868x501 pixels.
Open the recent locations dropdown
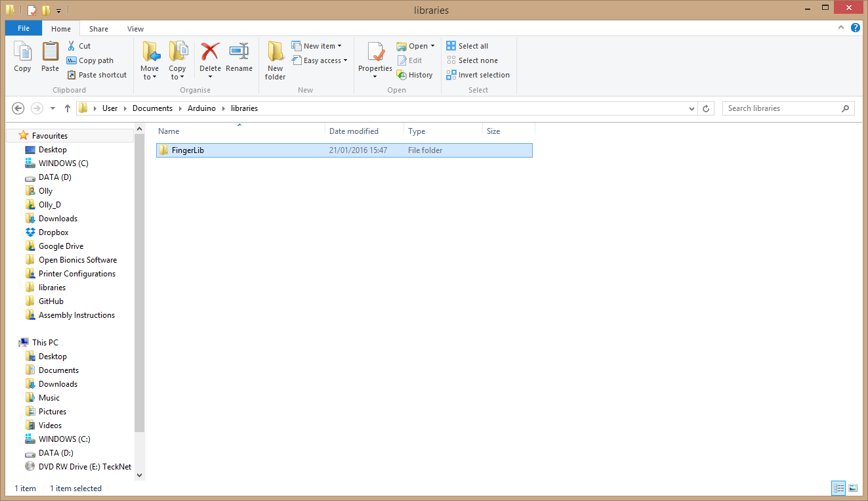tap(52, 108)
